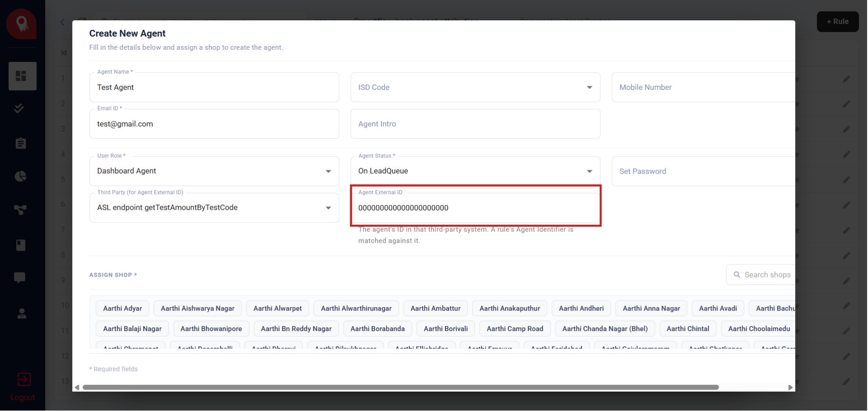Open the workflow nodes icon in sidebar
This screenshot has width=868, height=411.
pyautogui.click(x=20, y=210)
